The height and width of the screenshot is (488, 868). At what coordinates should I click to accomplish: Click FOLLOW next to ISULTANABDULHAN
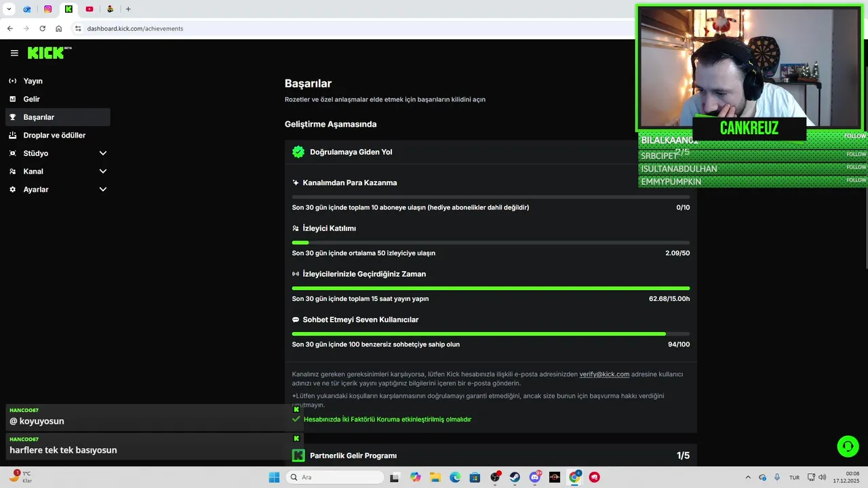tap(856, 167)
